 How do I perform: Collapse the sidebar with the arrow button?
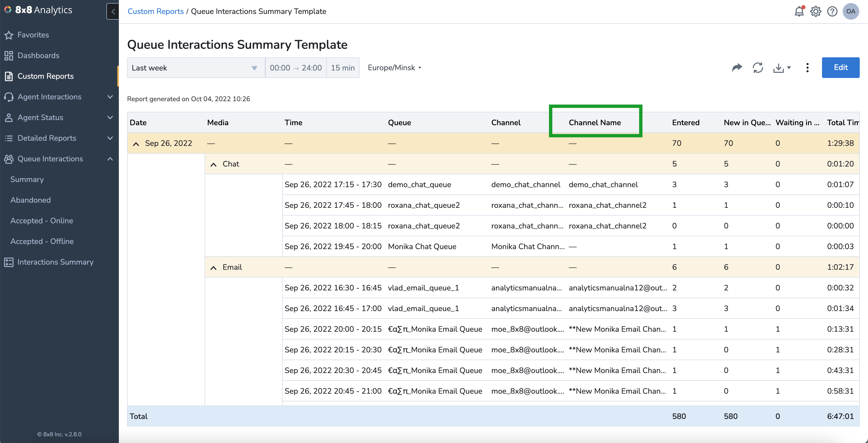click(113, 11)
